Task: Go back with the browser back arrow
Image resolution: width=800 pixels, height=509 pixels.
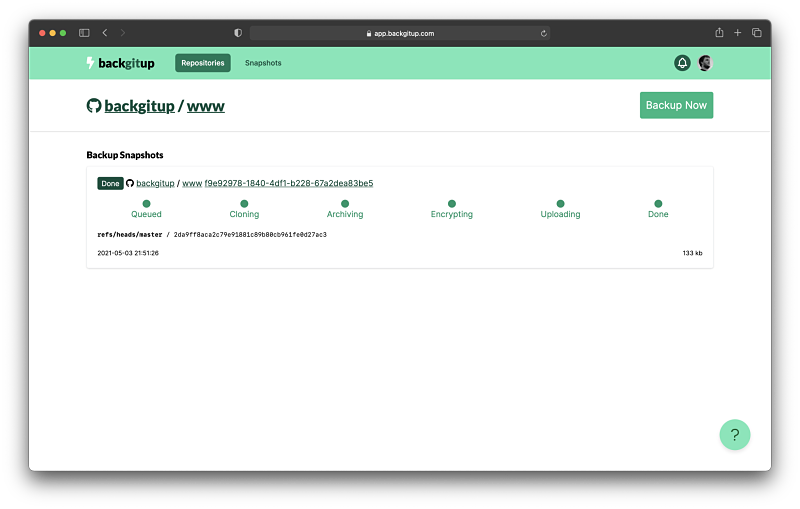Action: click(105, 33)
